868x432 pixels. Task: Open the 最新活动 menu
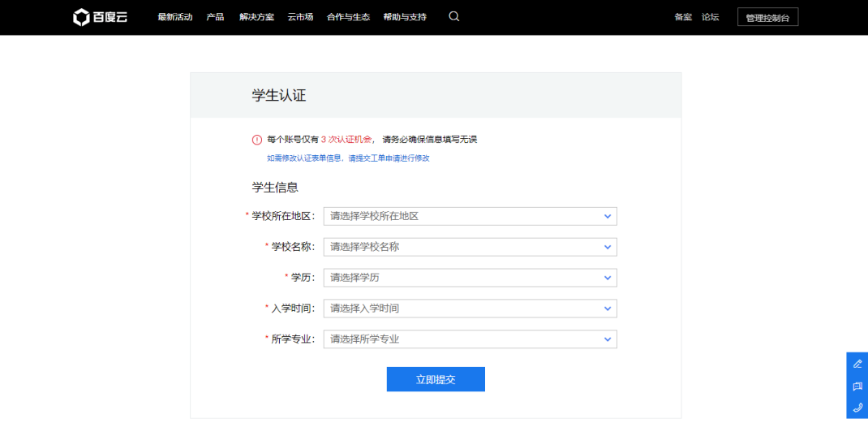point(175,17)
